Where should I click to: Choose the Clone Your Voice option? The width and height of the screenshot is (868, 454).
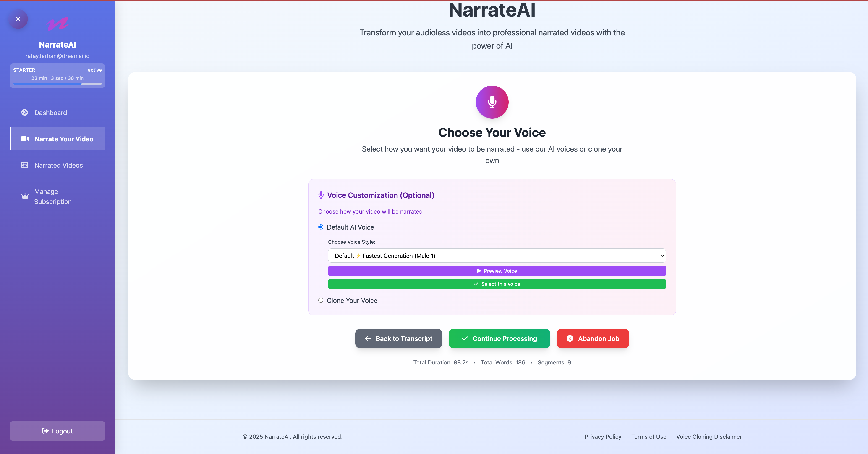pyautogui.click(x=320, y=300)
